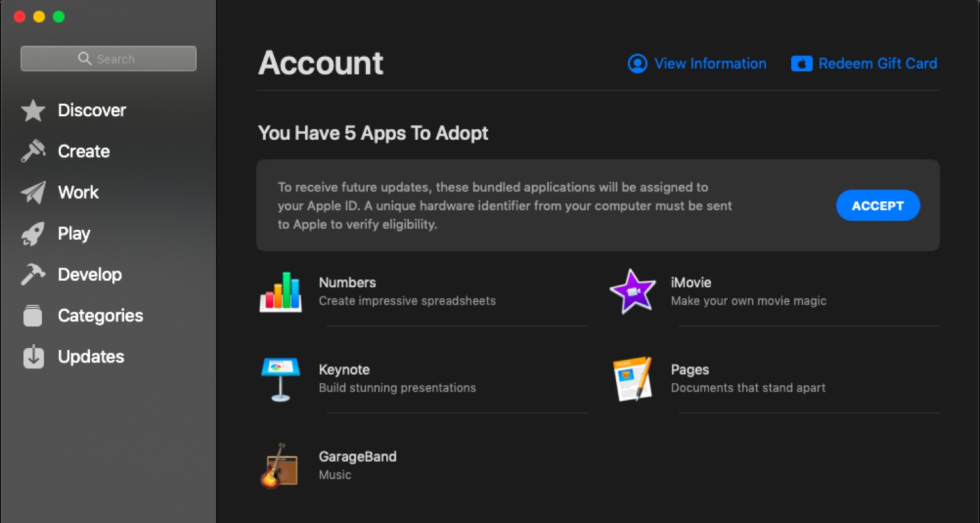Open the Work paper plane icon
Image resolution: width=980 pixels, height=523 pixels.
pyautogui.click(x=33, y=193)
